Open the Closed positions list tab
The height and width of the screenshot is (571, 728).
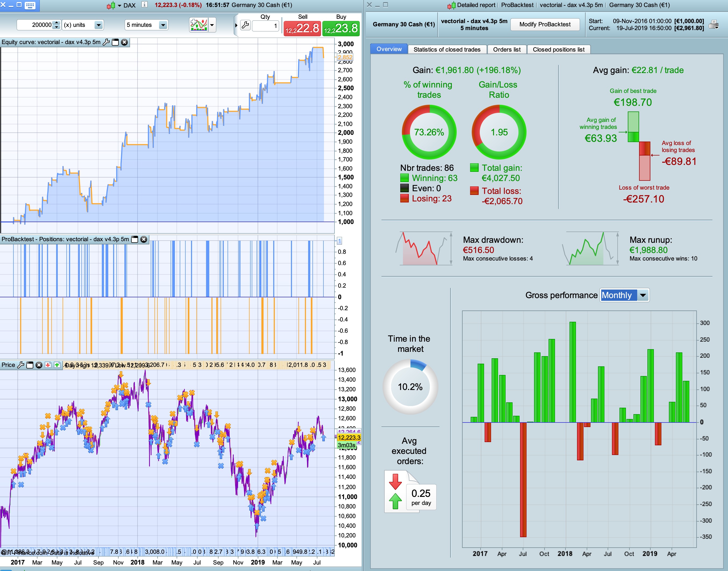click(x=558, y=49)
